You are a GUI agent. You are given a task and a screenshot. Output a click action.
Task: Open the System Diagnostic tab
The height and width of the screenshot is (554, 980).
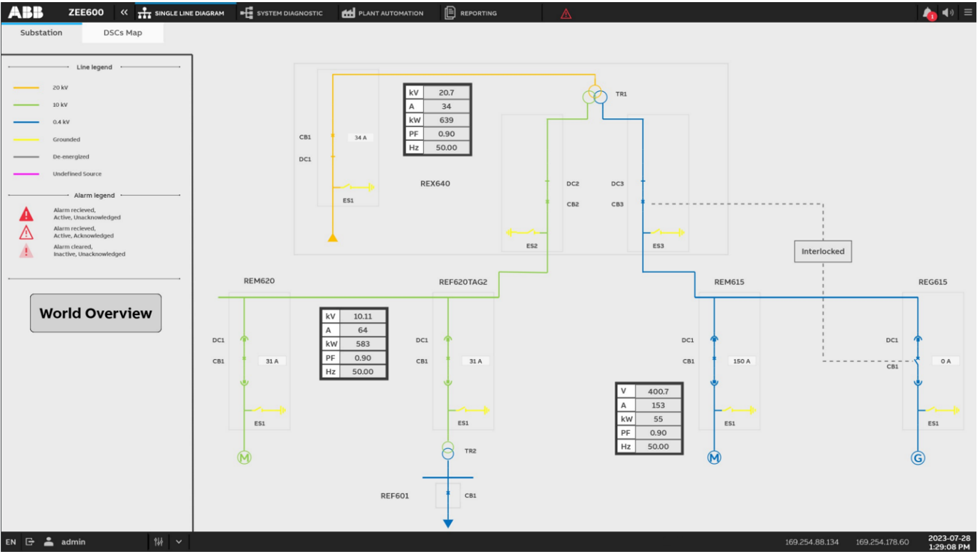tap(282, 13)
